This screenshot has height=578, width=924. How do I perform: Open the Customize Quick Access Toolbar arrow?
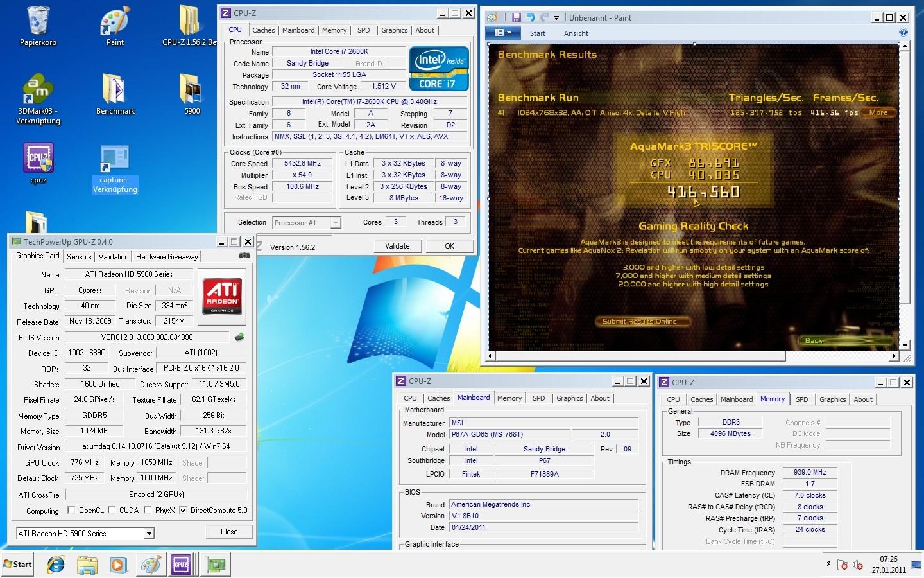tap(556, 18)
